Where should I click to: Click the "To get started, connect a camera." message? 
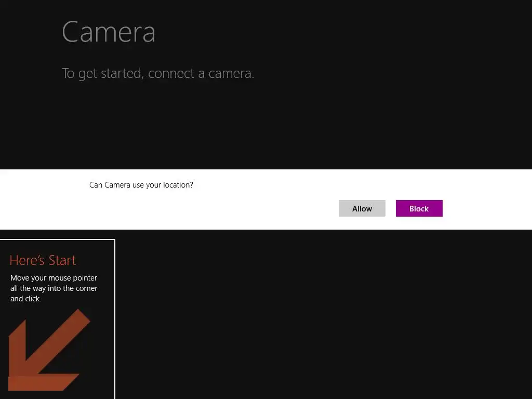pyautogui.click(x=158, y=73)
